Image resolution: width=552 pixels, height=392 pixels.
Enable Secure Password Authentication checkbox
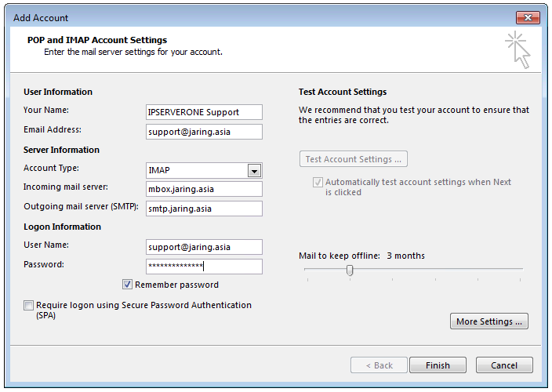pyautogui.click(x=28, y=305)
